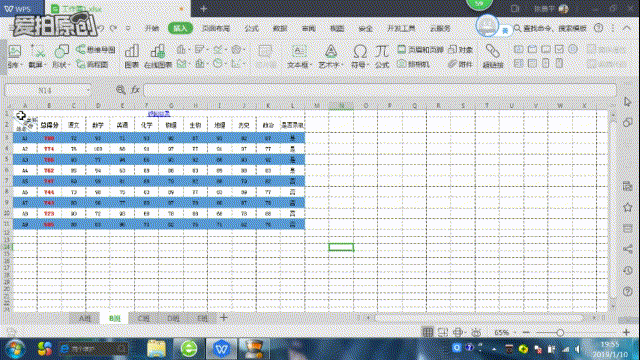This screenshot has height=360, width=640.
Task: Switch to the A班 sheet tab
Action: point(84,318)
